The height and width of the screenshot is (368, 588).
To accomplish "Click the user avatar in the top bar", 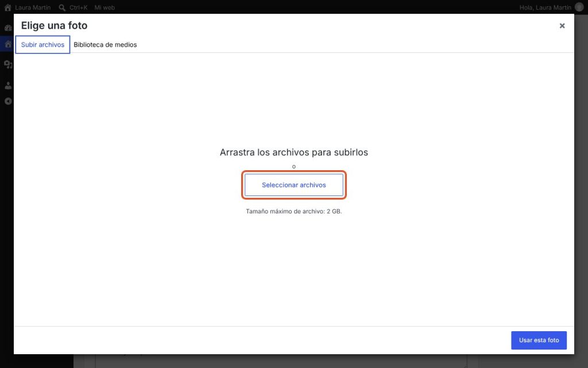I will pos(579,7).
